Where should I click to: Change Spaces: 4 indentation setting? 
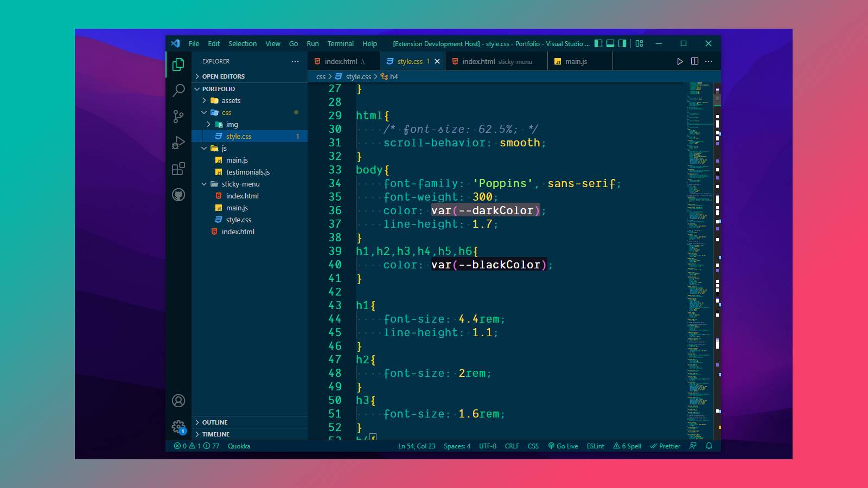click(x=457, y=446)
